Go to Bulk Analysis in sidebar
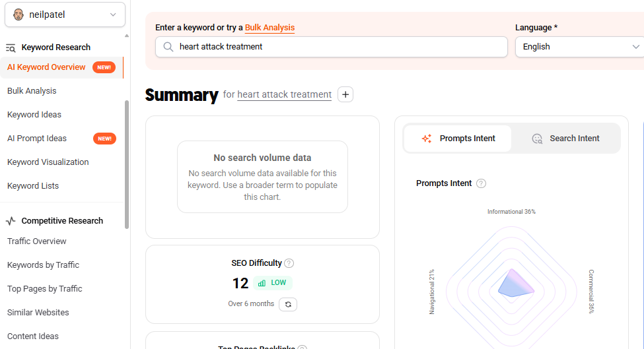 pos(32,91)
